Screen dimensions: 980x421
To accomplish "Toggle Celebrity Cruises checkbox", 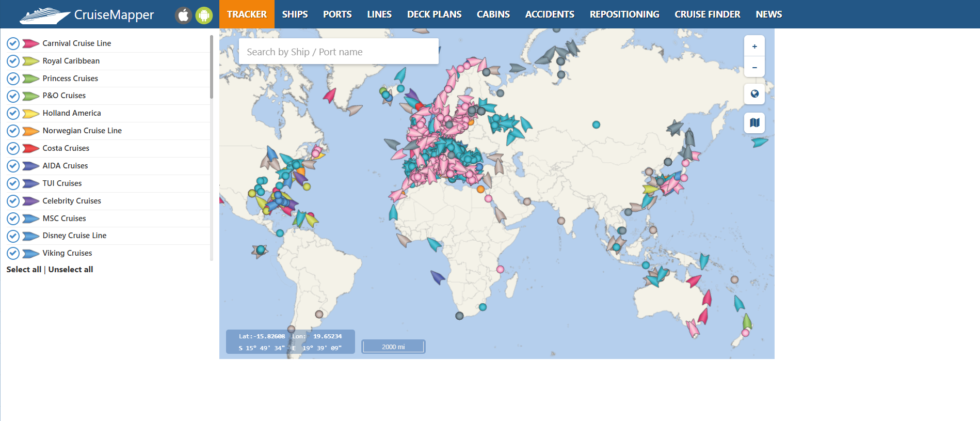I will (x=13, y=201).
